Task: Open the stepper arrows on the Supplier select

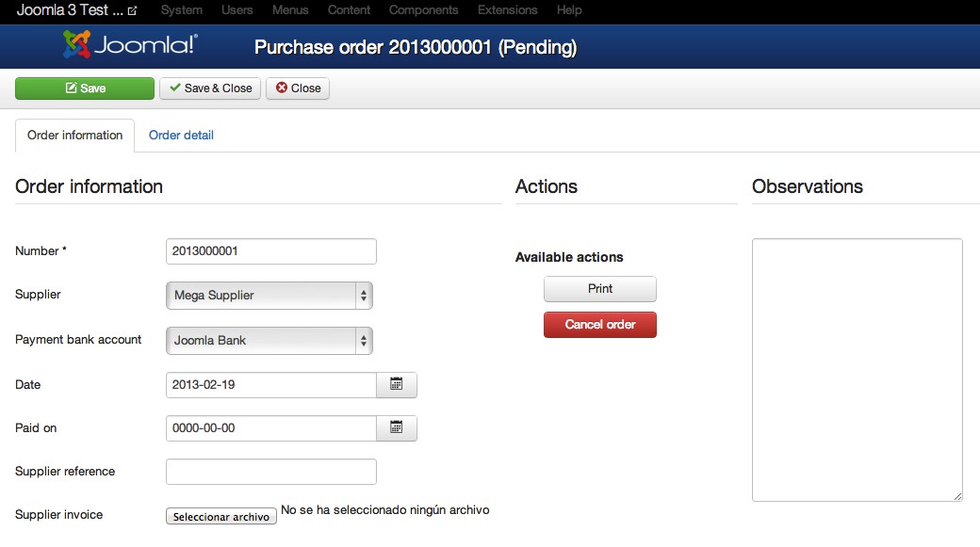Action: pos(363,295)
